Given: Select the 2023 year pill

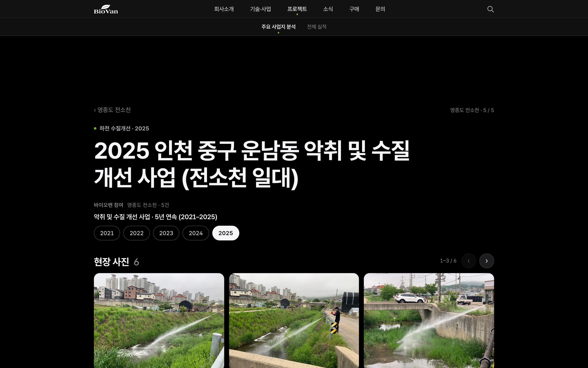Looking at the screenshot, I should [166, 233].
